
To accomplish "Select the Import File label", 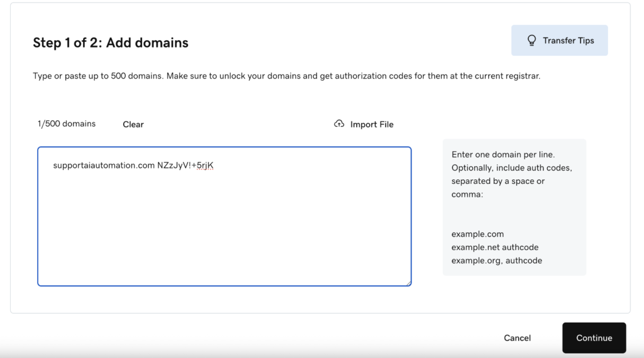I will 372,124.
